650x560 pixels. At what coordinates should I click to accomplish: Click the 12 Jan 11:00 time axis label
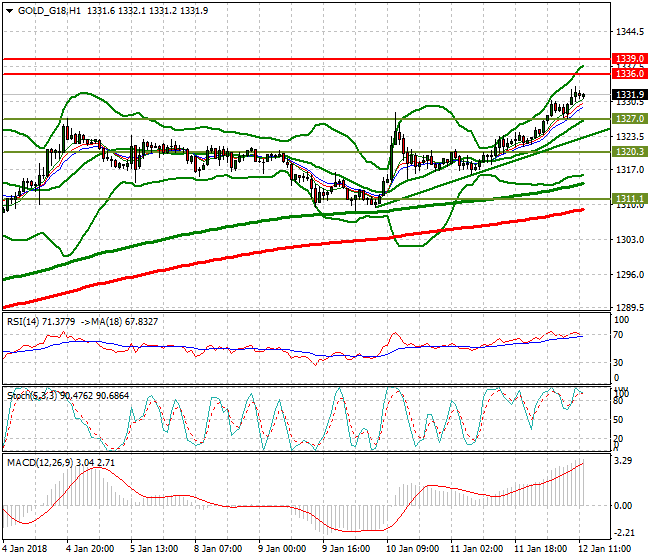pos(604,549)
